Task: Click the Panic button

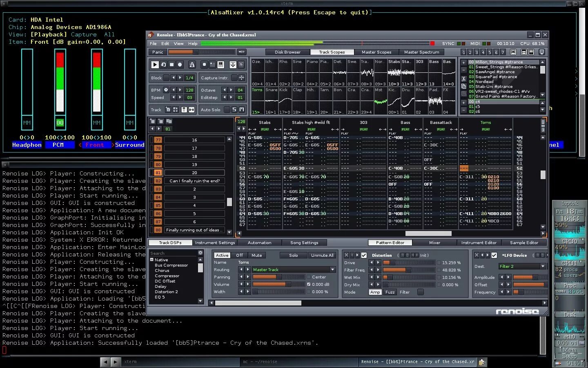Action: 158,52
